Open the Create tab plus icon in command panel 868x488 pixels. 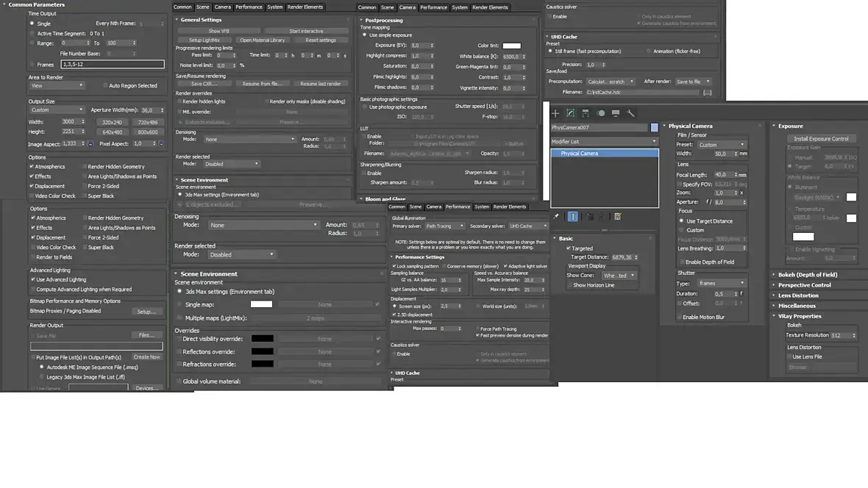tap(555, 113)
